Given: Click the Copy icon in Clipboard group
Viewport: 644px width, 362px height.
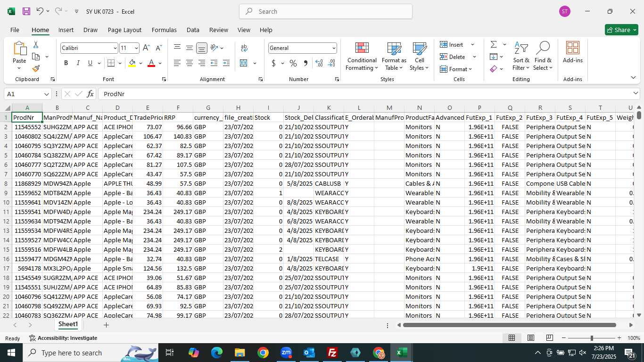Looking at the screenshot, I should [x=36, y=57].
